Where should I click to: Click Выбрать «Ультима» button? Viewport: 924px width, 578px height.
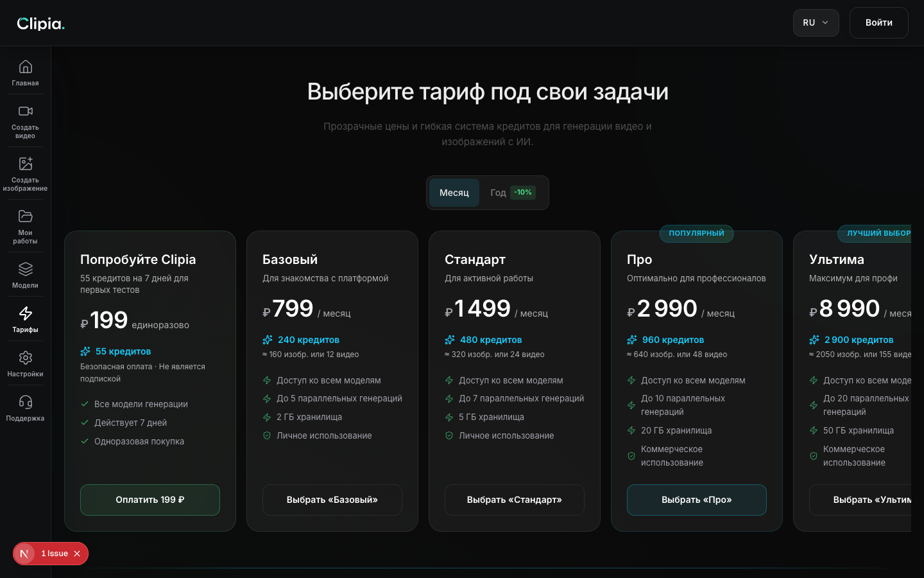click(860, 500)
